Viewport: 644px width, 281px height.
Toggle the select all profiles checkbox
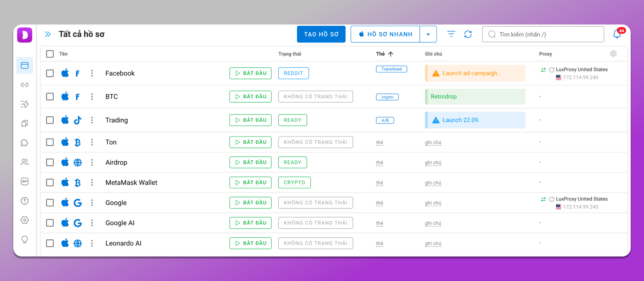50,54
